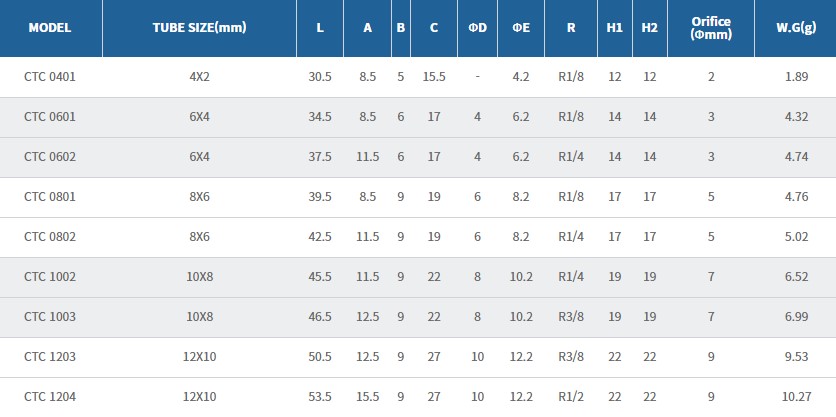Image resolution: width=836 pixels, height=417 pixels.
Task: Select the CTC 1003 model cell
Action: click(x=50, y=317)
